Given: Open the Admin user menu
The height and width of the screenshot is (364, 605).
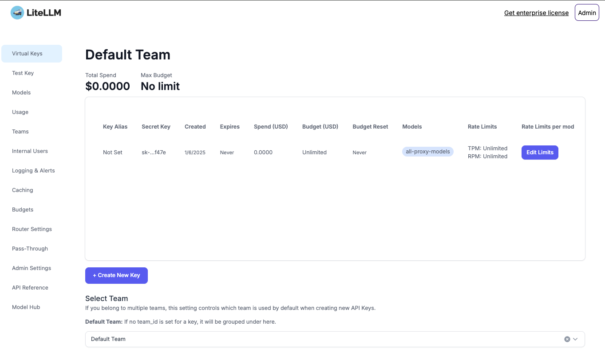Looking at the screenshot, I should tap(586, 13).
